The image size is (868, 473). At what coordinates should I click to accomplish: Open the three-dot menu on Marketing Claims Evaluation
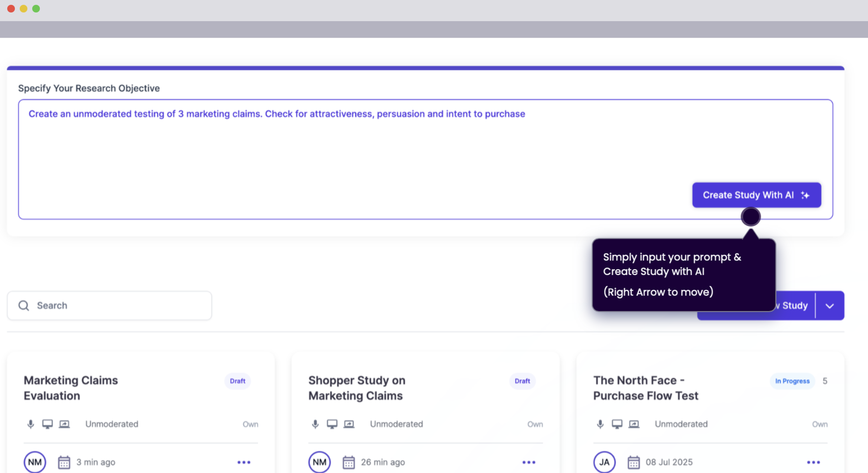pos(244,462)
